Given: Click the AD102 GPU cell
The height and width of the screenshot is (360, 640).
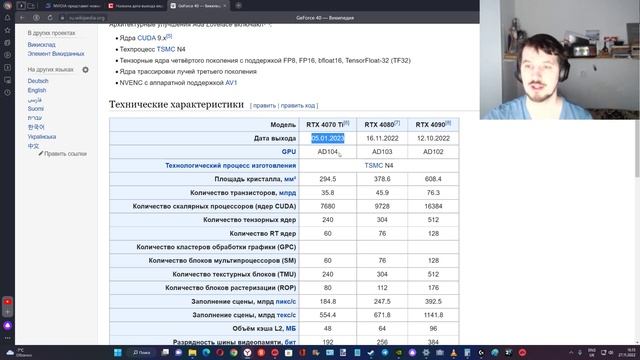Looking at the screenshot, I should 433,151.
